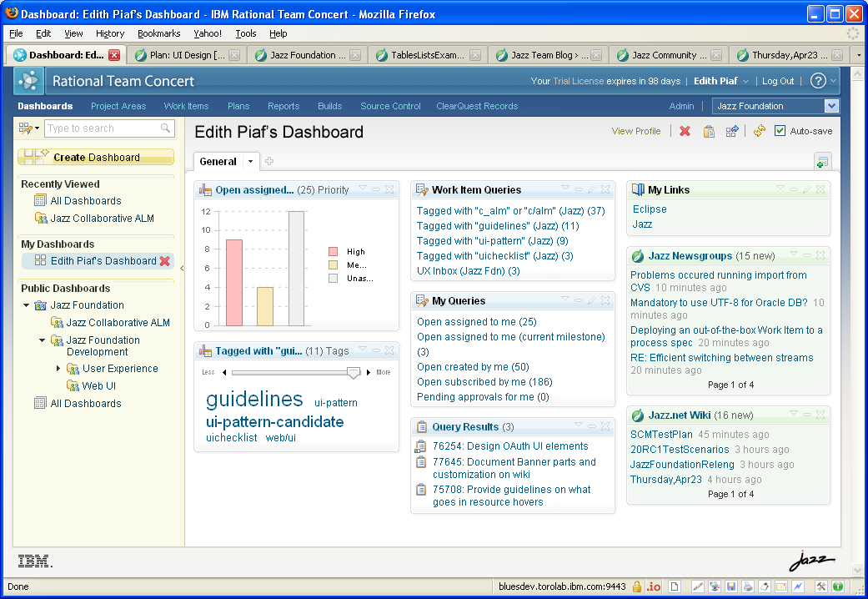Close the Jazz Newsgroups widget
The height and width of the screenshot is (599, 868).
820,255
